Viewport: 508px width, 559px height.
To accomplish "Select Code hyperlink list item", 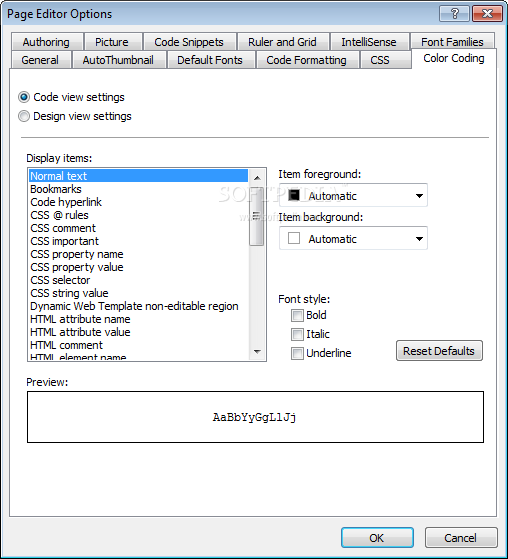I will (138, 202).
